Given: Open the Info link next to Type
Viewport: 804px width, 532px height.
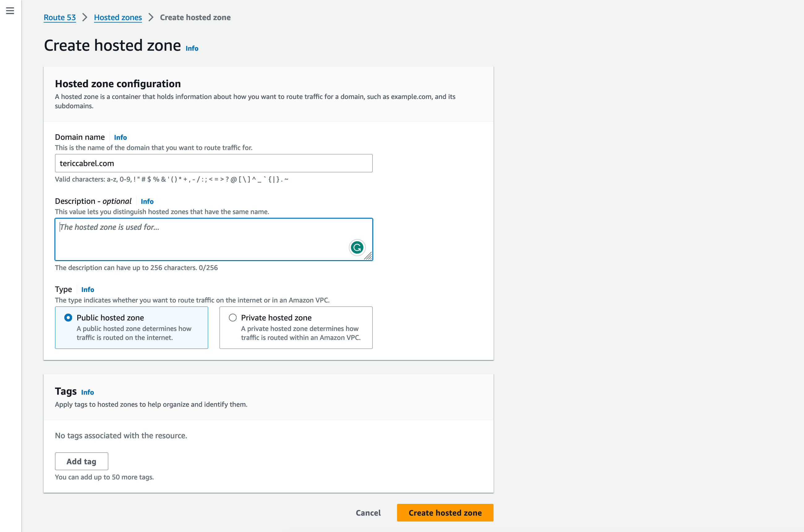Looking at the screenshot, I should coord(87,290).
